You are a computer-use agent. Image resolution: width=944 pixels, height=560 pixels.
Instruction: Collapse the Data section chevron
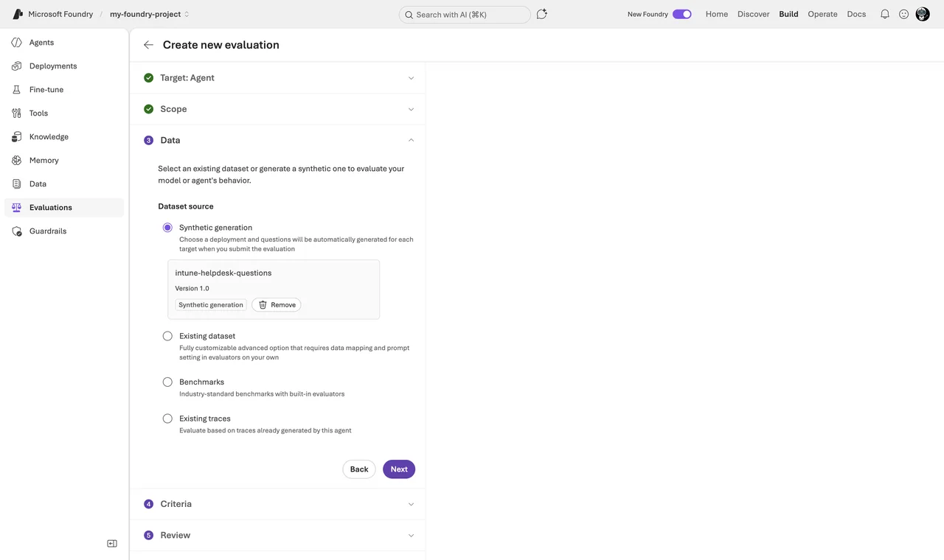411,140
